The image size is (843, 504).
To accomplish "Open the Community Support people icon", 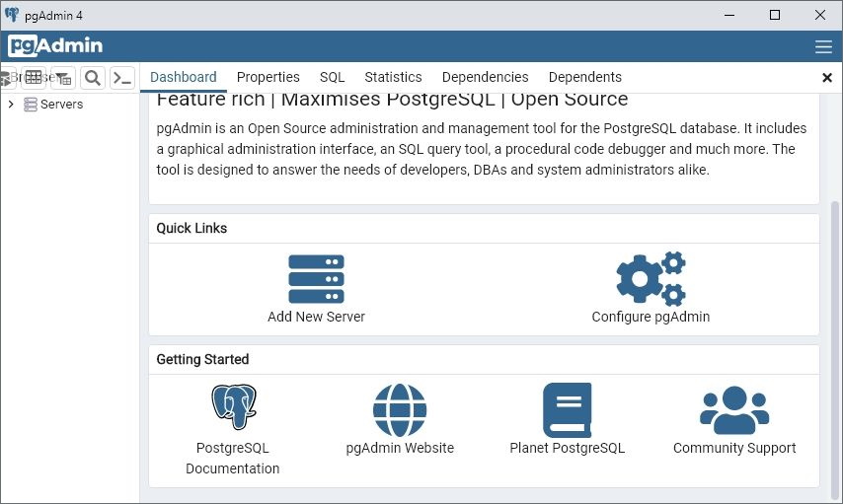I will (x=733, y=409).
